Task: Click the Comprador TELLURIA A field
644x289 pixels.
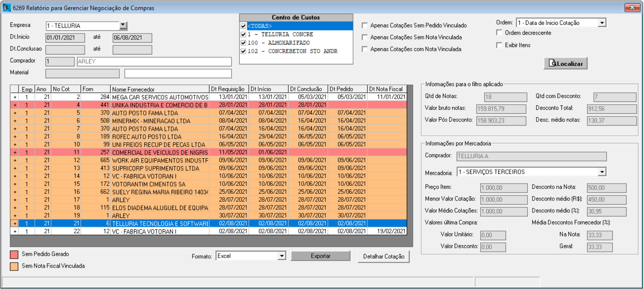Action: tap(531, 156)
